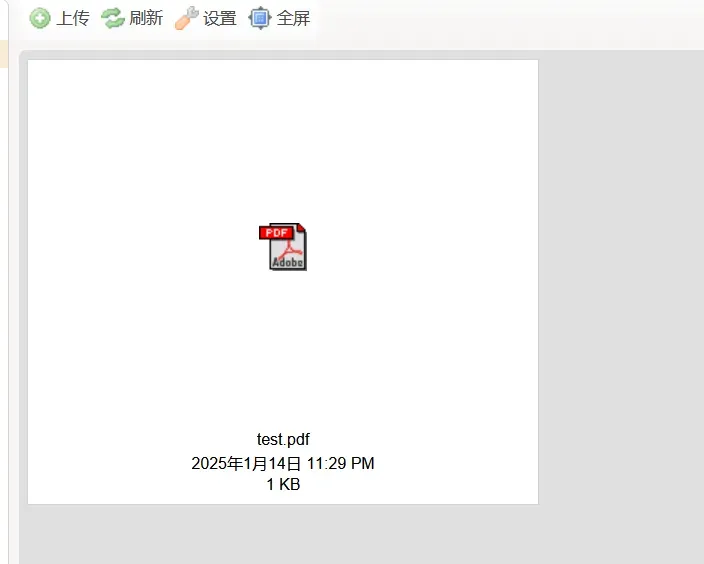704x564 pixels.
Task: Click the 1 KB file size text
Action: point(283,485)
